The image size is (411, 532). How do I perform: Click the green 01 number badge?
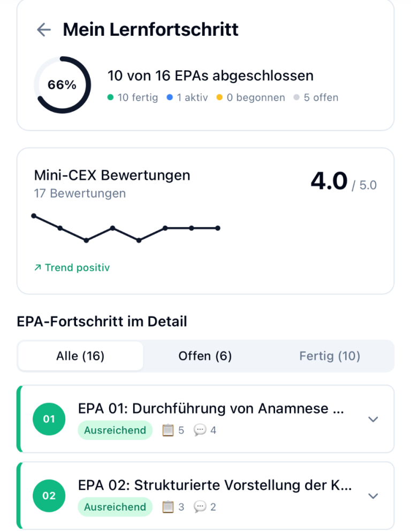pos(49,419)
